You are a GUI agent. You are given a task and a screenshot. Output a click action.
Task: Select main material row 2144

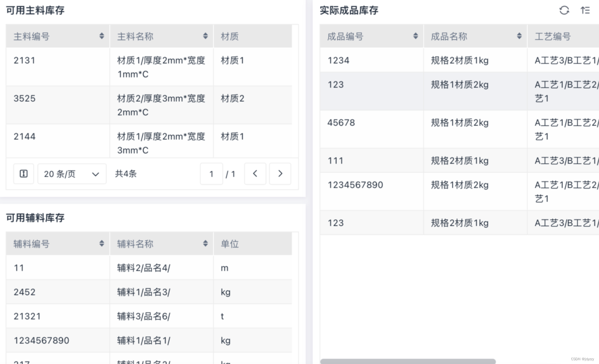tap(149, 141)
